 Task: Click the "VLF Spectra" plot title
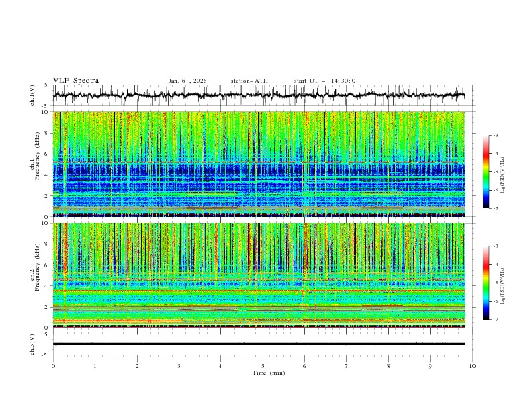(76, 81)
